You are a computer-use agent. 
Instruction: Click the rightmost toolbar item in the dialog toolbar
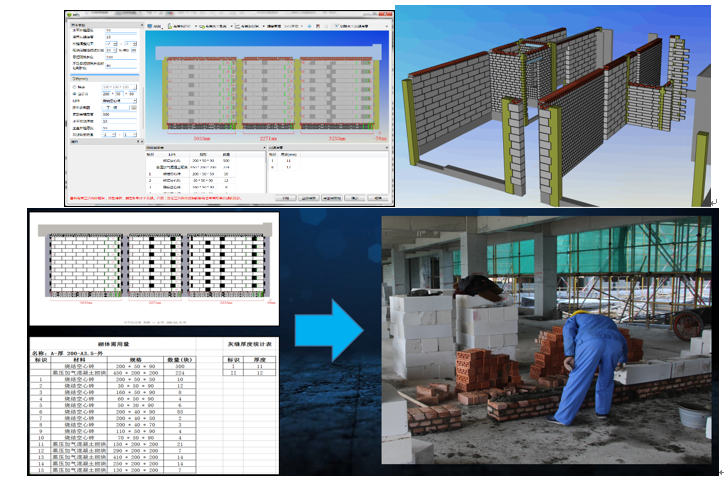(x=350, y=26)
